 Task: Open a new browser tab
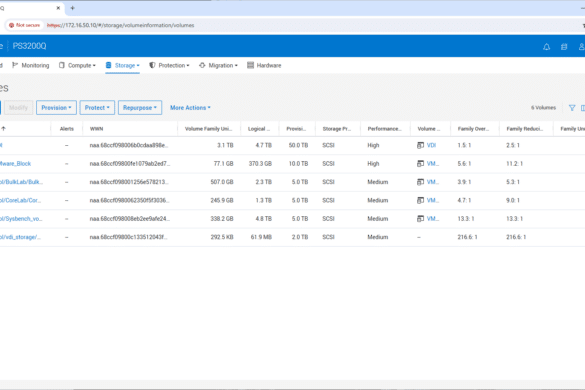pyautogui.click(x=72, y=8)
